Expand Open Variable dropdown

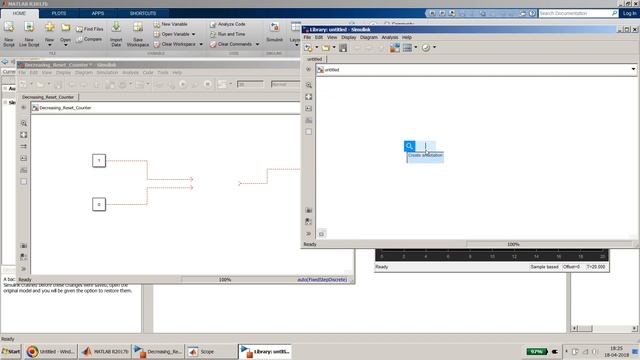[x=193, y=34]
